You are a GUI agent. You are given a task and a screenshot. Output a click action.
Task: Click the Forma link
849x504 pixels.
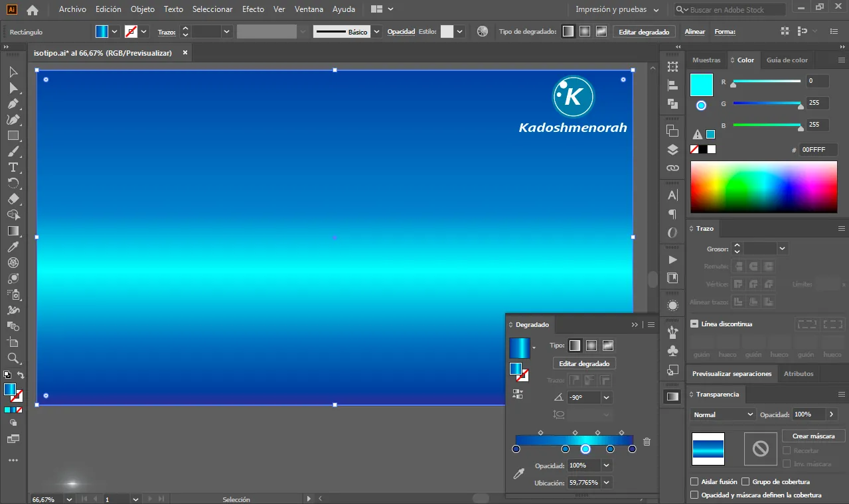pyautogui.click(x=725, y=31)
